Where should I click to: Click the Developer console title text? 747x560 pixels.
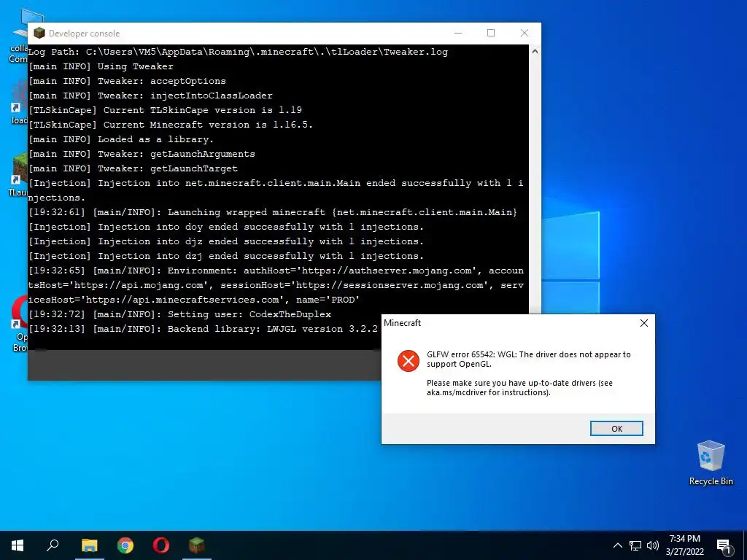85,34
